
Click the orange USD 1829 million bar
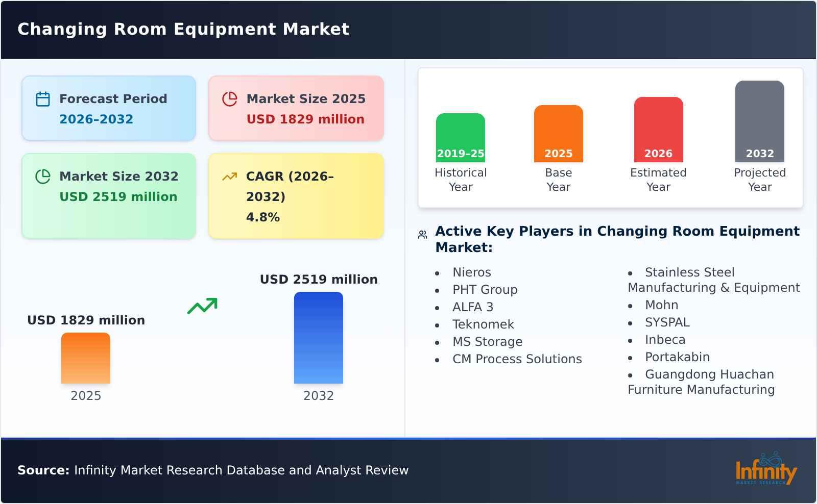85,359
